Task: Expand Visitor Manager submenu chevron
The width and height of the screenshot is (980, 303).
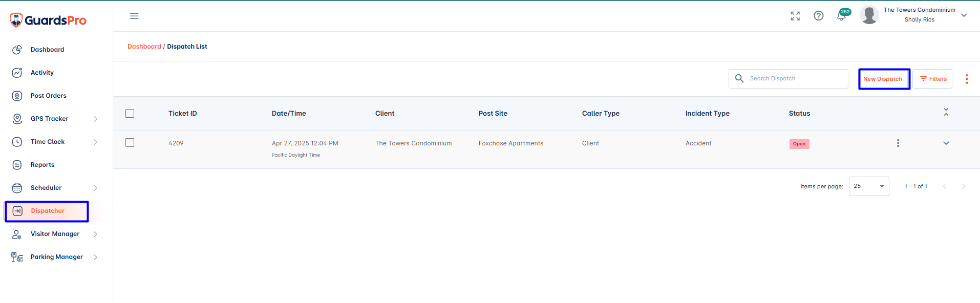Action: point(95,234)
